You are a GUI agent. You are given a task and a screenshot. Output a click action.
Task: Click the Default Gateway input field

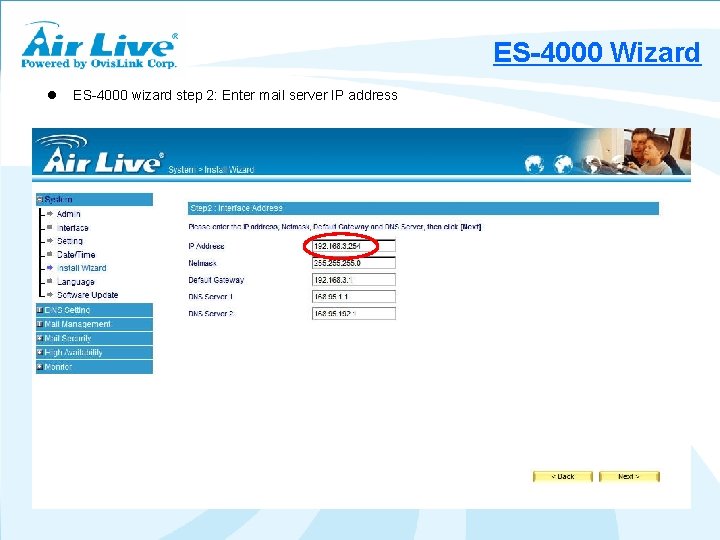tap(354, 280)
